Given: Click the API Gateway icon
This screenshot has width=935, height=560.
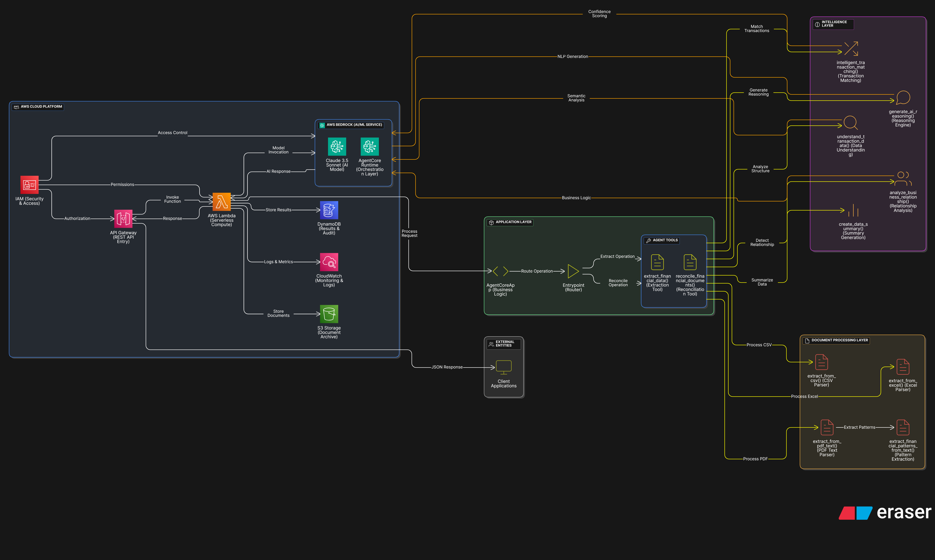Looking at the screenshot, I should coord(123,218).
